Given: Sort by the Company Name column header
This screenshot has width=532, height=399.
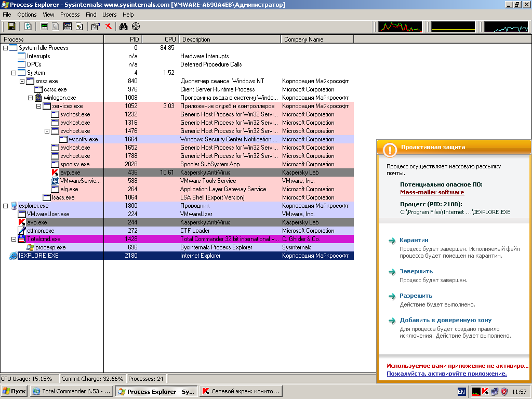Looking at the screenshot, I should [317, 39].
